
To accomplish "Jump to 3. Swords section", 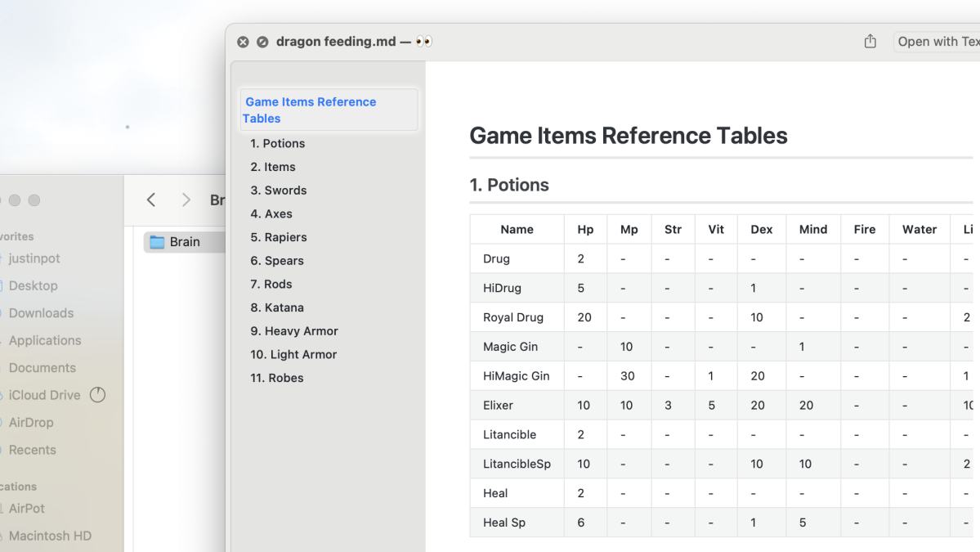I will (279, 191).
